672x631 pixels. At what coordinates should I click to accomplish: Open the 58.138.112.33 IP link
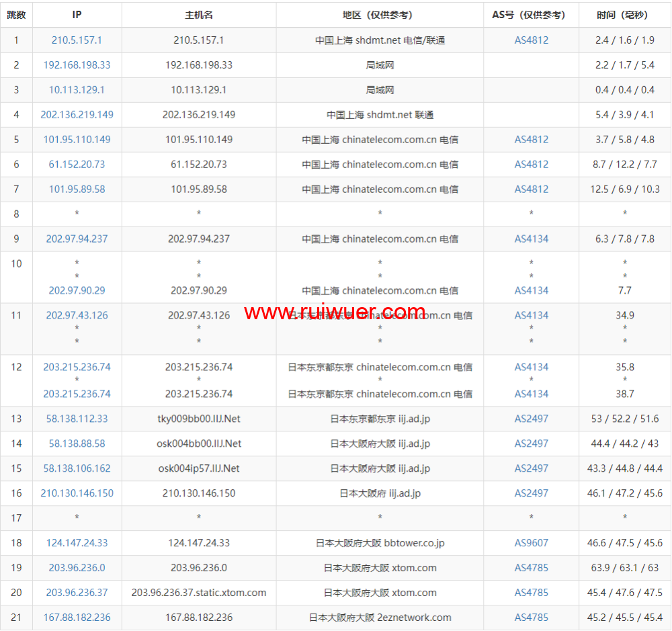(77, 419)
